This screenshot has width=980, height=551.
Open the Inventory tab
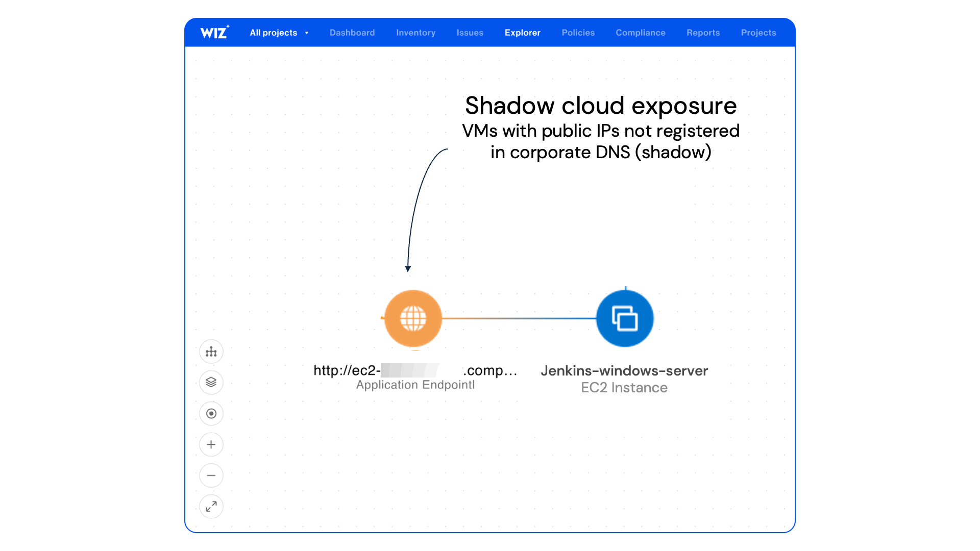[415, 33]
